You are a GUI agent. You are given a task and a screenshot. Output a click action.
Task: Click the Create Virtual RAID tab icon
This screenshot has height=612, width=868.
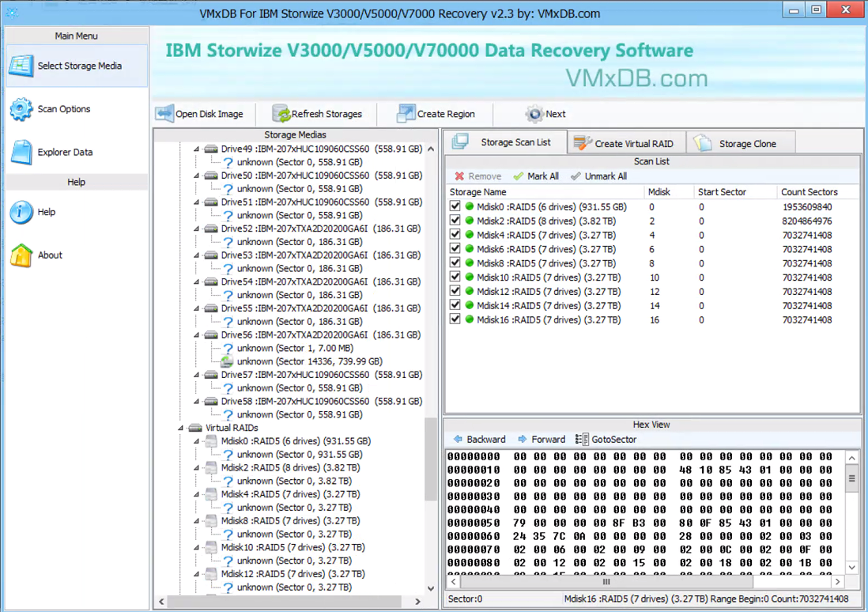583,143
